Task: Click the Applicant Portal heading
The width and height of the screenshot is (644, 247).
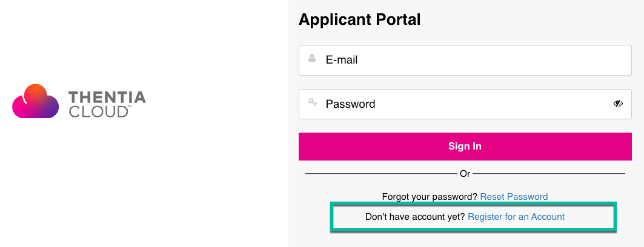Action: (x=359, y=19)
